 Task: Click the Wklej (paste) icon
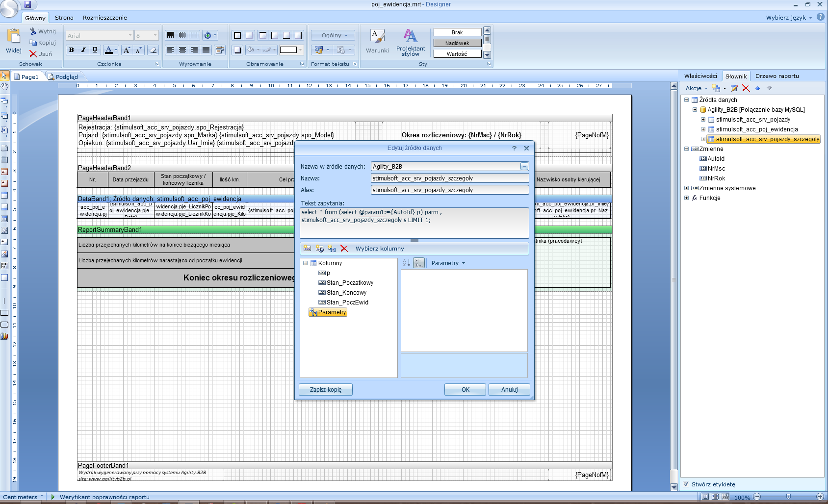(x=14, y=36)
